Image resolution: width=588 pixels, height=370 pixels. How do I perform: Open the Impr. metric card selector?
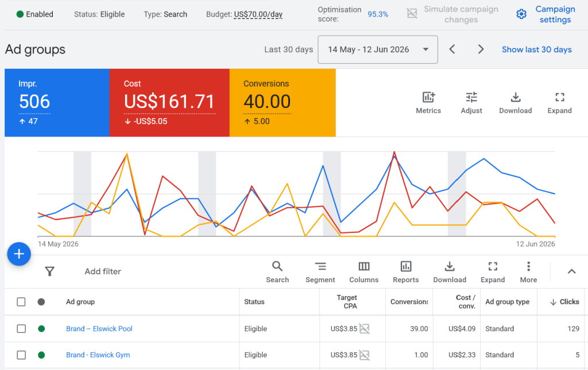57,103
